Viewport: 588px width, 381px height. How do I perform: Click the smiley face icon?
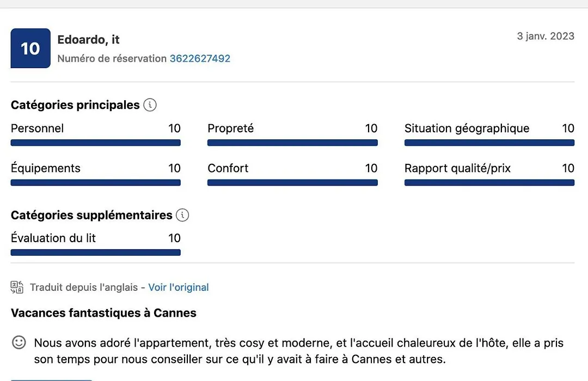(19, 343)
